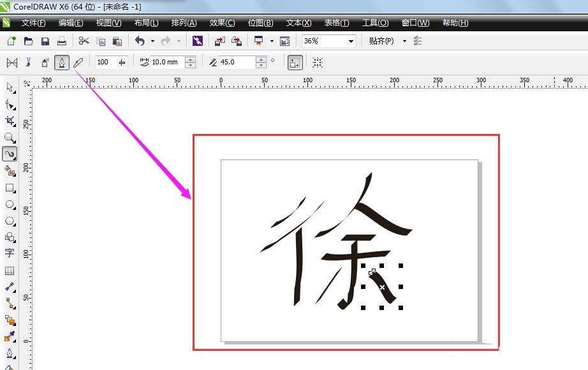Open the 效果 menu
This screenshot has width=588, height=370.
(221, 23)
